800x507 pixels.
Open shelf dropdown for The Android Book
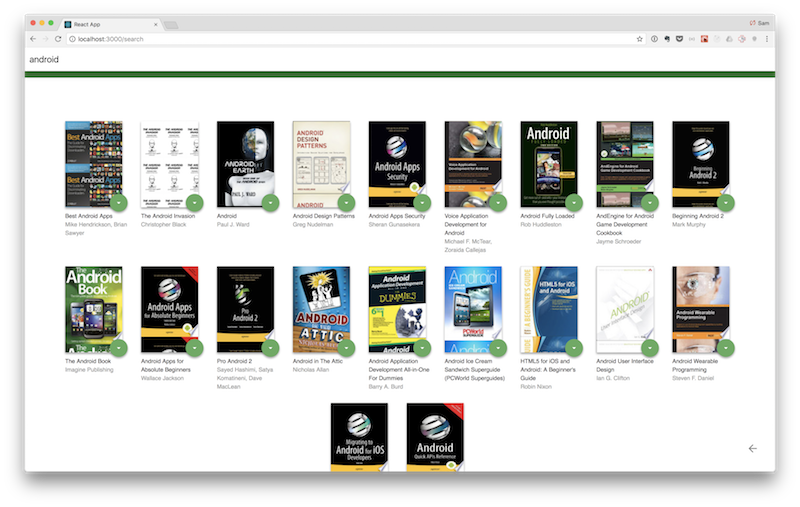point(119,348)
